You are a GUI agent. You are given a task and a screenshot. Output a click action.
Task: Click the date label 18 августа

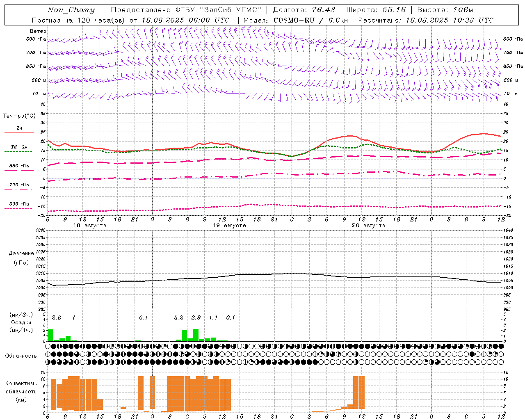pos(90,226)
